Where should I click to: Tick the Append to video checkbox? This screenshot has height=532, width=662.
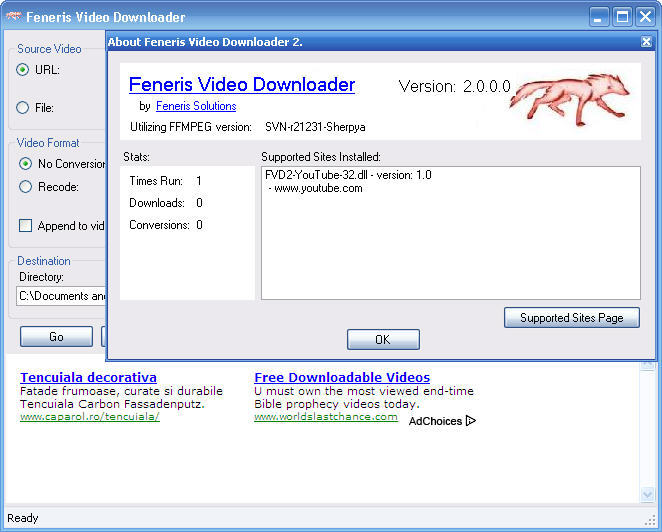pyautogui.click(x=25, y=225)
